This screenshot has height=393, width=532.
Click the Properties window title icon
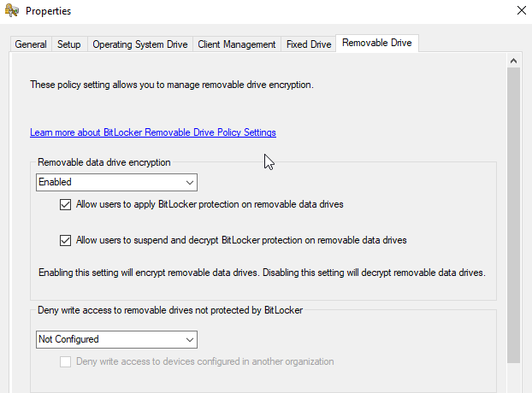[x=12, y=10]
